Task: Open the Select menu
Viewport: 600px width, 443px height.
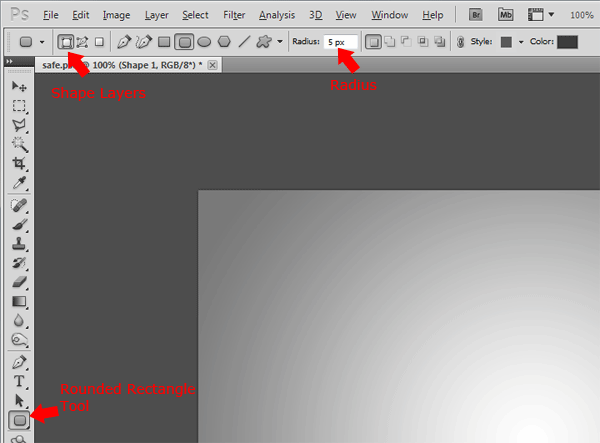Action: [x=195, y=15]
